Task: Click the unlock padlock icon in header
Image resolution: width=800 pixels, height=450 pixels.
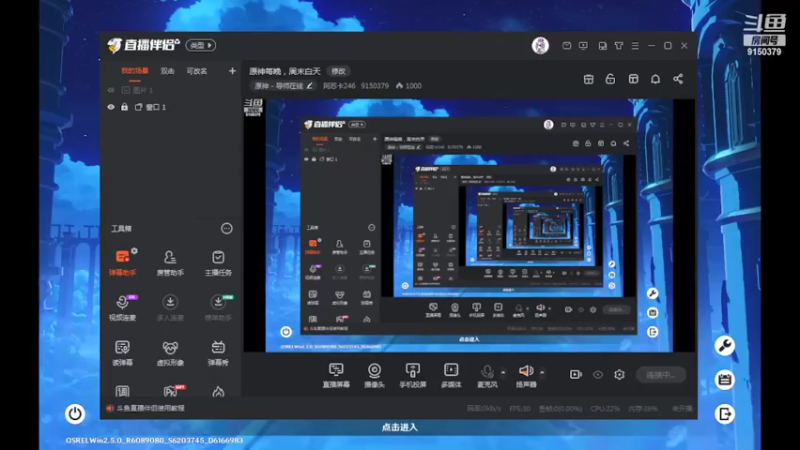Action: (610, 79)
